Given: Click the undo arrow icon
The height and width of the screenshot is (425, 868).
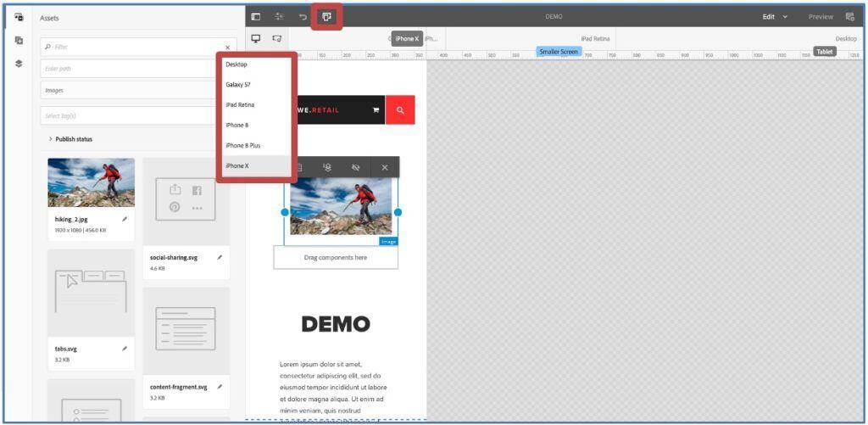Looking at the screenshot, I should (303, 17).
